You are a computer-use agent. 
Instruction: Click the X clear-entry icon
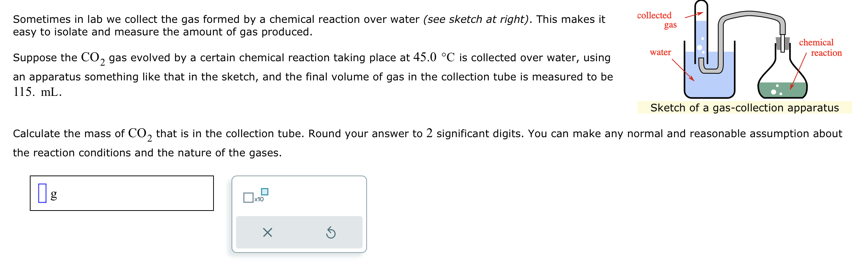(x=268, y=232)
